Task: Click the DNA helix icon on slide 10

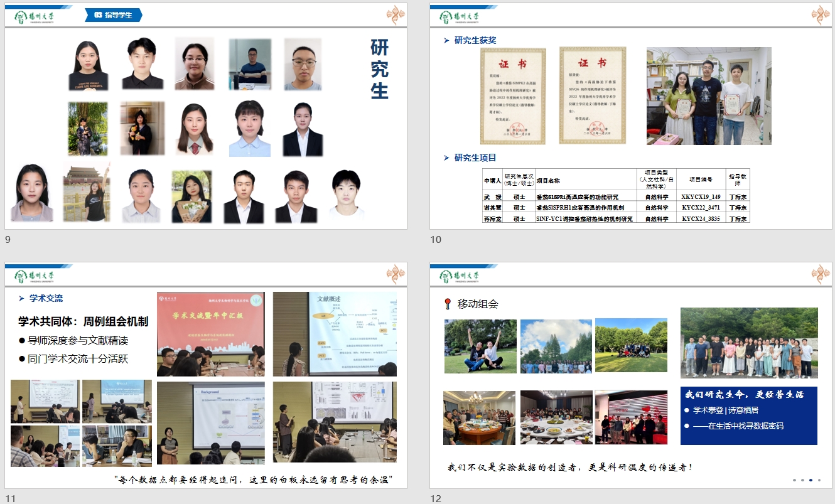Action: point(820,14)
